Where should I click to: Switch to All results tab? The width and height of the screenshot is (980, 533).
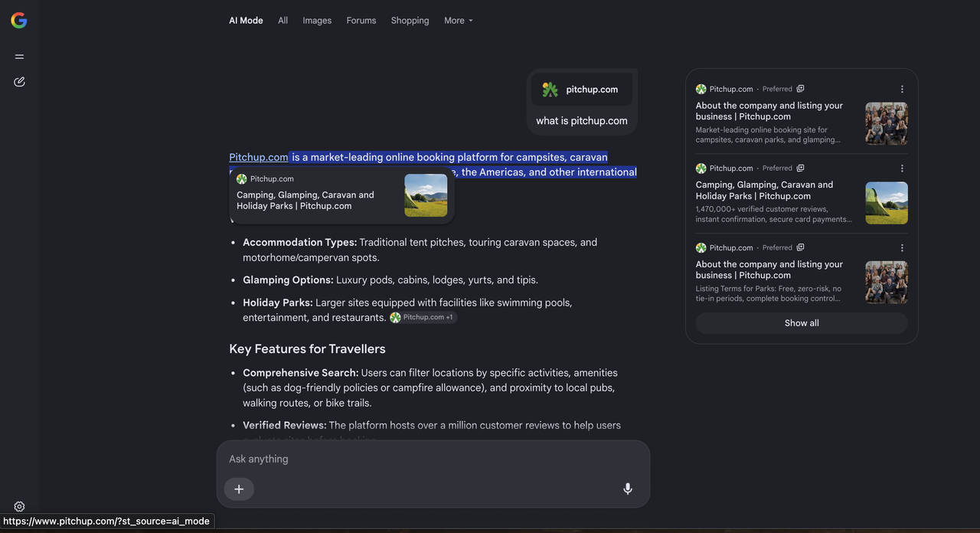click(x=283, y=21)
